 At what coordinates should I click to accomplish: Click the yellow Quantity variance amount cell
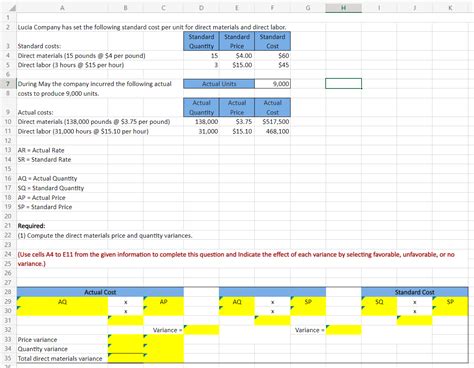tap(126, 349)
